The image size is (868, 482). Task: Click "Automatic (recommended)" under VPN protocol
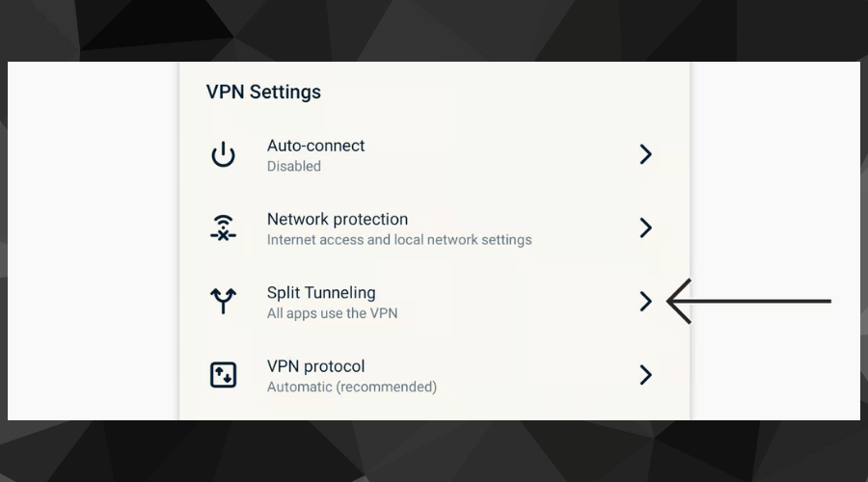pyautogui.click(x=351, y=387)
